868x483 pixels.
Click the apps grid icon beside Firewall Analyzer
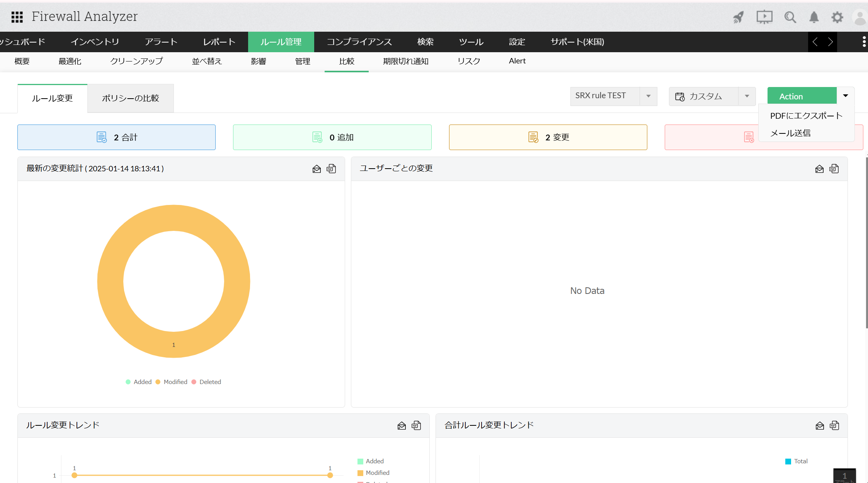17,17
